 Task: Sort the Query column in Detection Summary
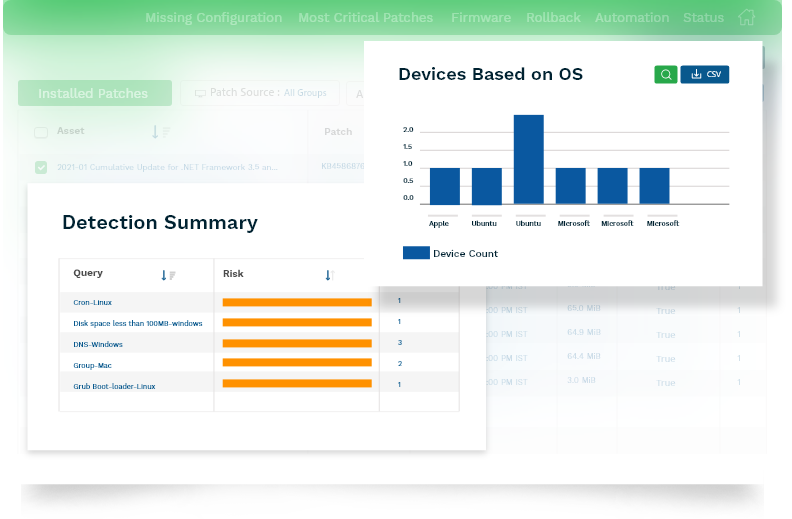point(168,275)
